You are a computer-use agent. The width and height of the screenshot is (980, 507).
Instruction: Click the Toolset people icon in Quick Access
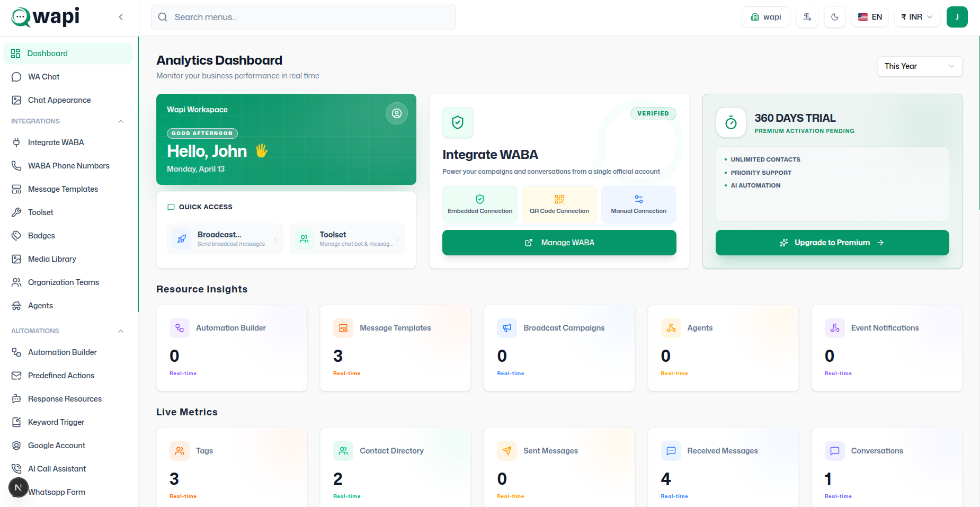tap(304, 239)
